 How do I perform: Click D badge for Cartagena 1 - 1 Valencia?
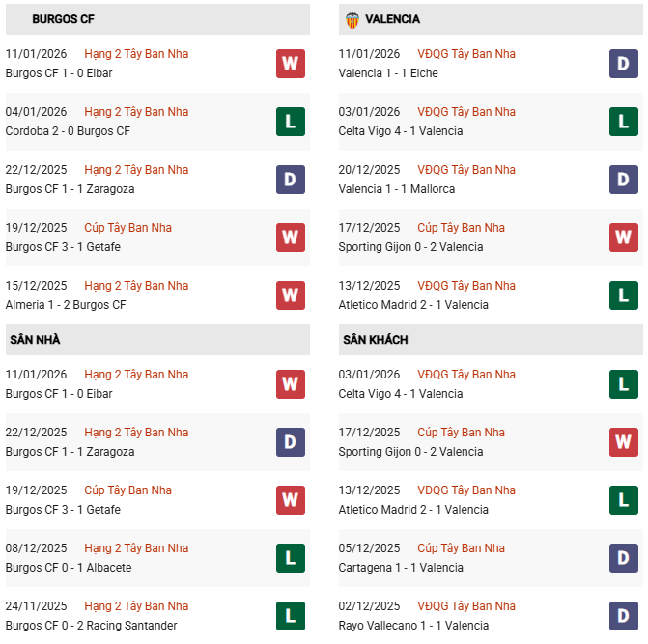point(624,558)
